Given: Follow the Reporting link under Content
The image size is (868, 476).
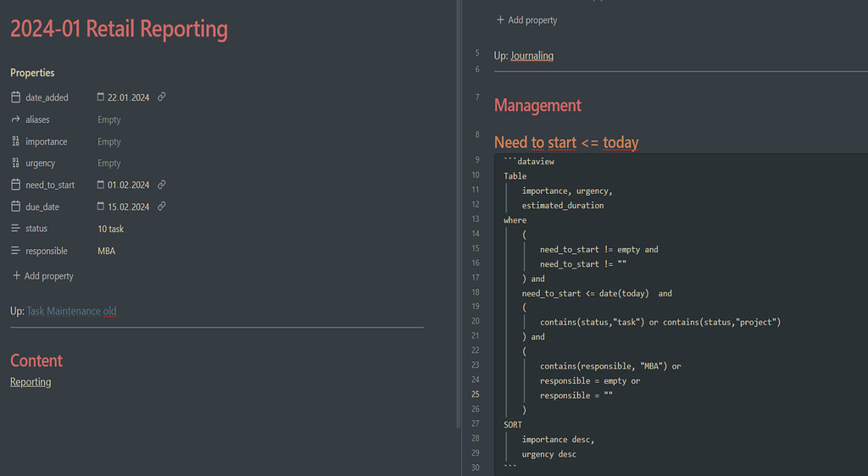Looking at the screenshot, I should click(31, 382).
